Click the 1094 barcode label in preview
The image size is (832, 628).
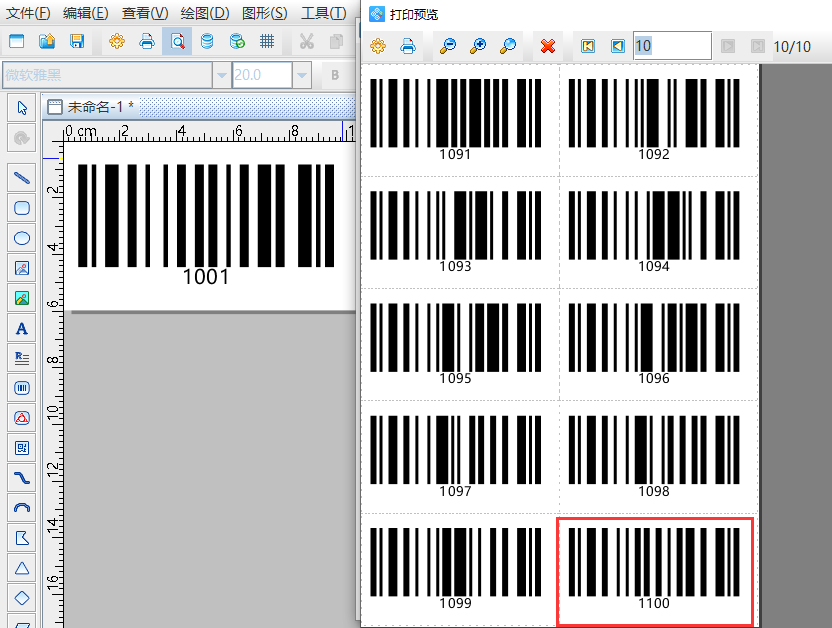point(654,232)
